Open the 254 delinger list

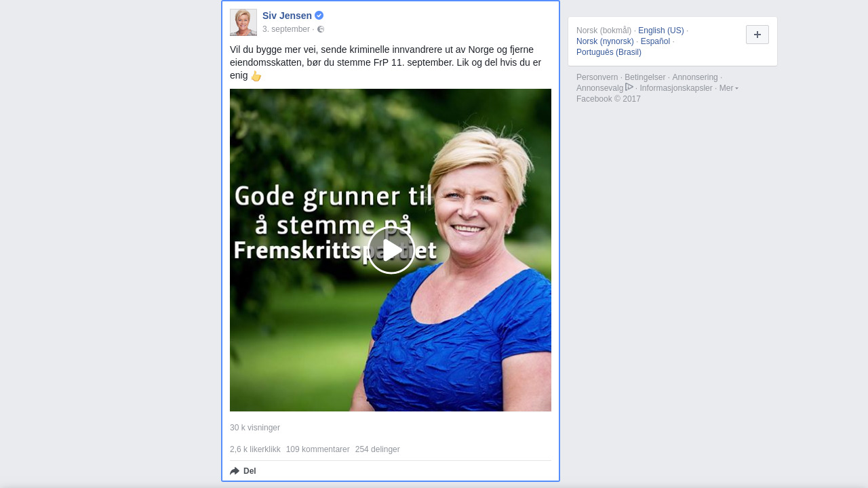coord(378,449)
